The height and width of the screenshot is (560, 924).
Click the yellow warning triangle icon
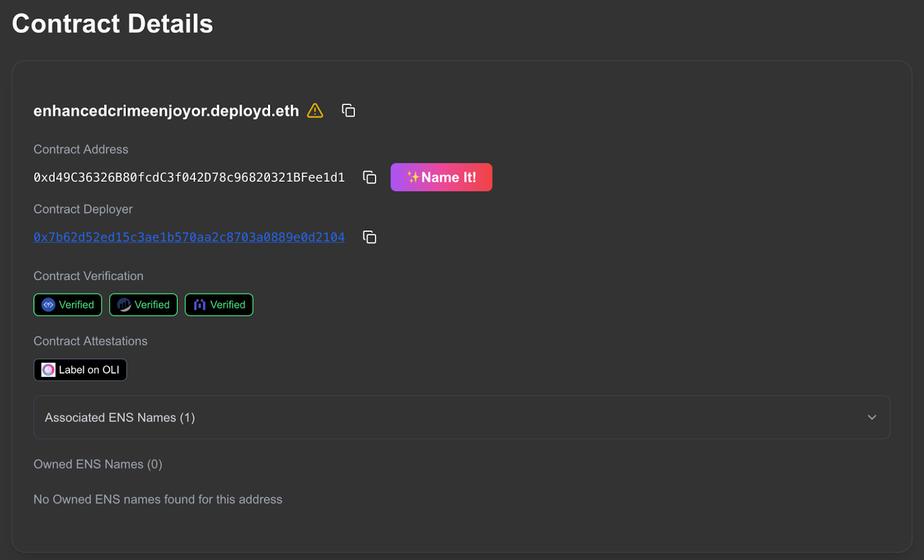[x=315, y=110]
